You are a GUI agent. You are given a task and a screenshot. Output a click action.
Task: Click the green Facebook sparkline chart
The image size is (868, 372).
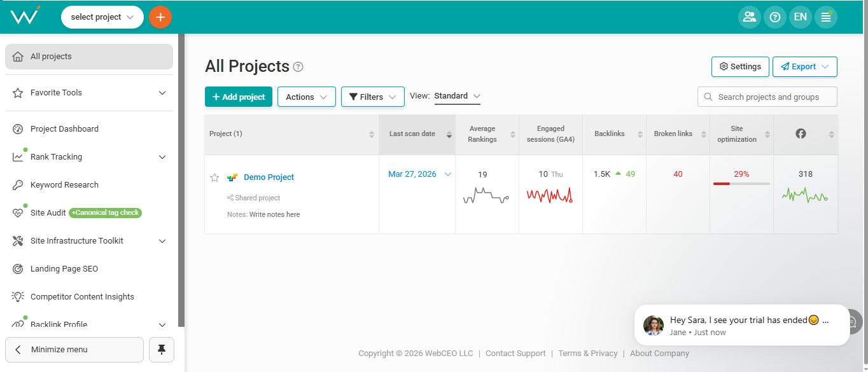(805, 195)
